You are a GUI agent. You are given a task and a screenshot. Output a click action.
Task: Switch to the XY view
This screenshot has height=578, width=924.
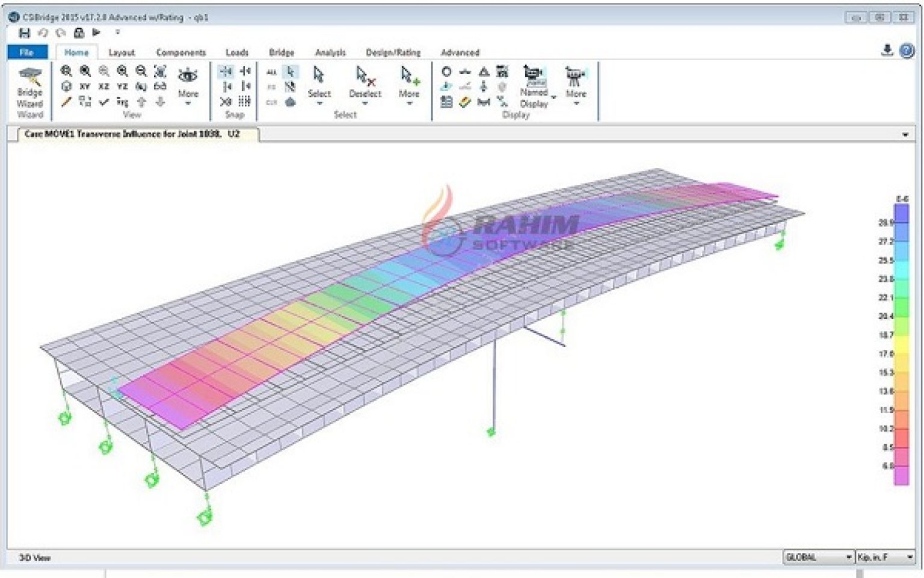pos(85,87)
